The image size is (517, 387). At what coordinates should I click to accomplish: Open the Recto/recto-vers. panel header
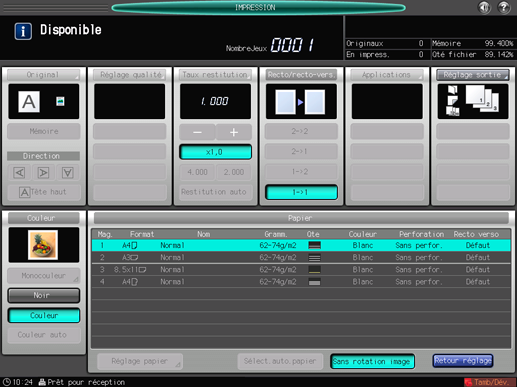point(301,75)
